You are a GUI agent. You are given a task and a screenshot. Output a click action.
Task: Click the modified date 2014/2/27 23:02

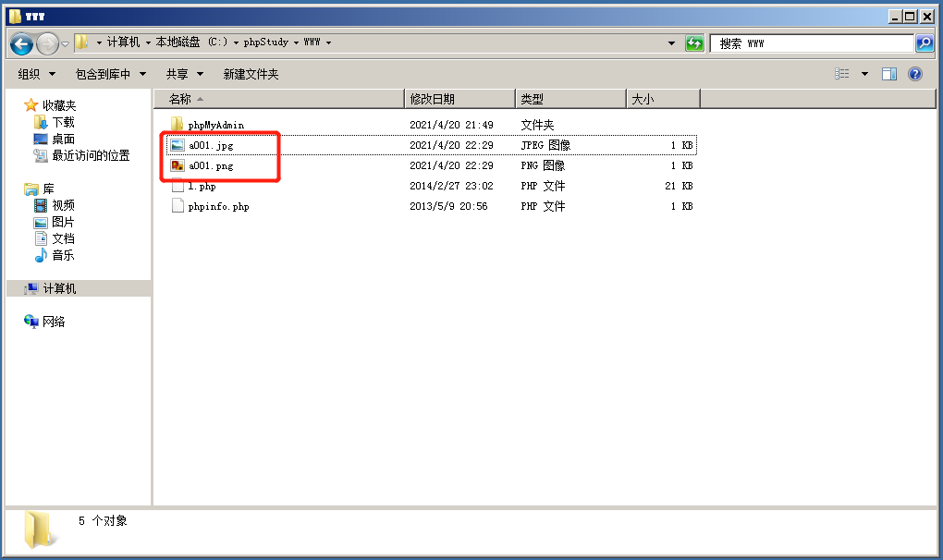click(x=452, y=186)
